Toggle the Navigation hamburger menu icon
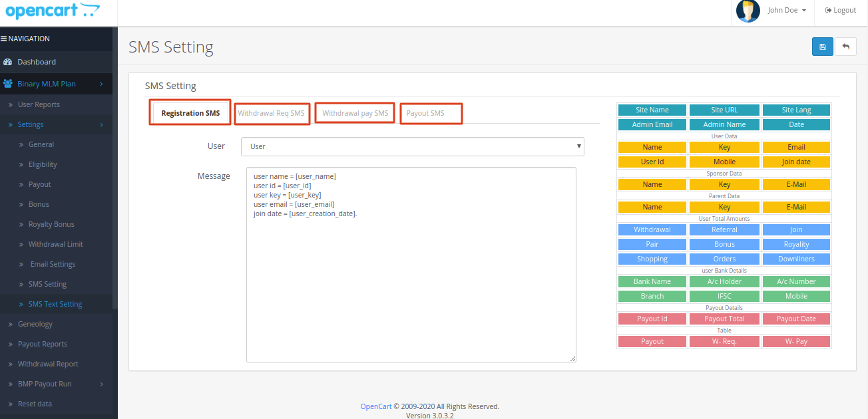This screenshot has height=419, width=868. pyautogui.click(x=3, y=39)
